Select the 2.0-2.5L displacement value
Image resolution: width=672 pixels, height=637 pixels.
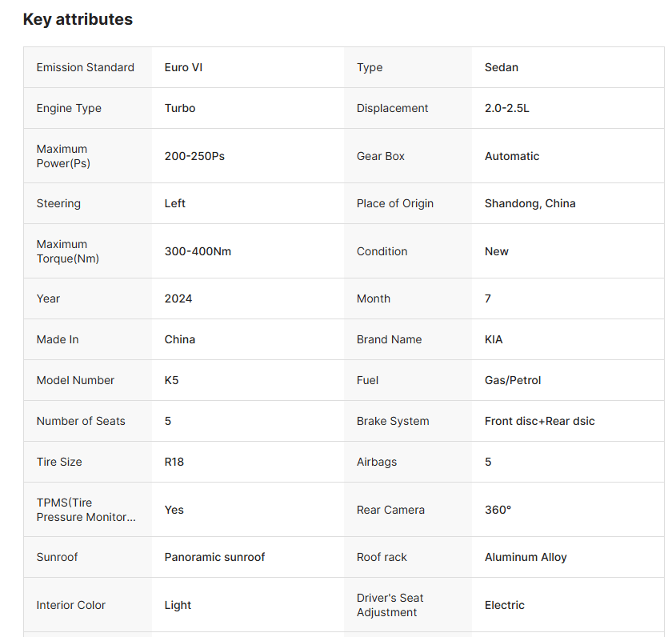pos(507,108)
